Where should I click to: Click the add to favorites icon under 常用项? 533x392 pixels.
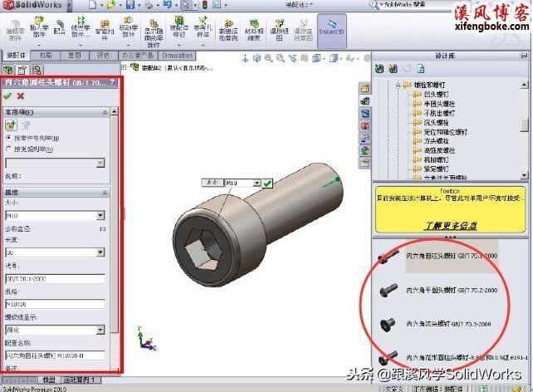tap(12, 125)
